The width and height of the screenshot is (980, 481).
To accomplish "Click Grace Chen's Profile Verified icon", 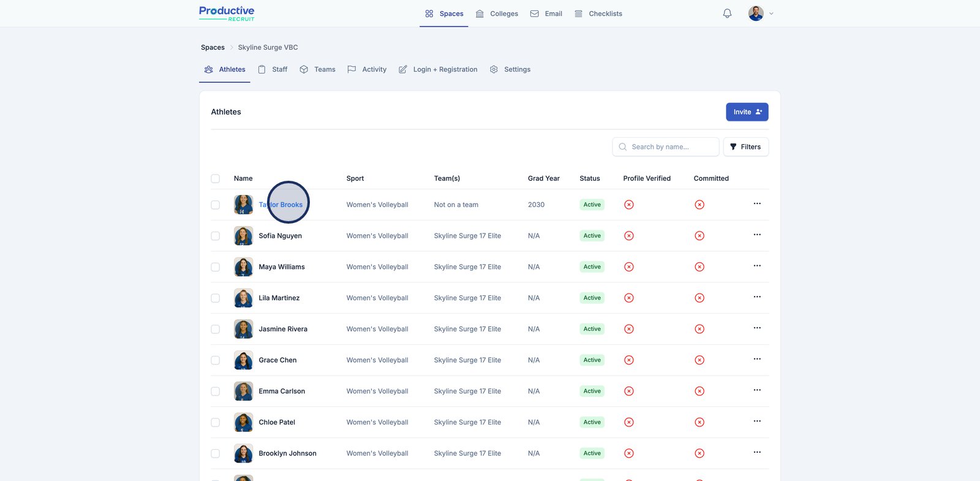I will [x=628, y=360].
